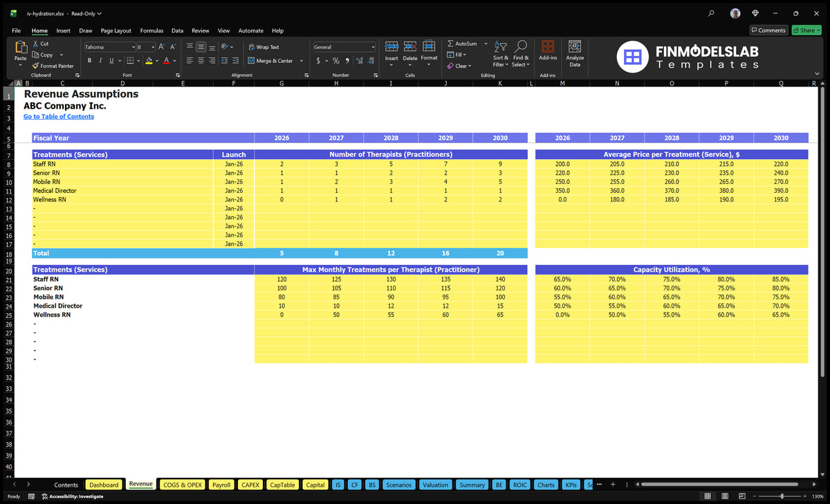Click the Merge & Center button
This screenshot has height=504, width=830.
point(271,61)
